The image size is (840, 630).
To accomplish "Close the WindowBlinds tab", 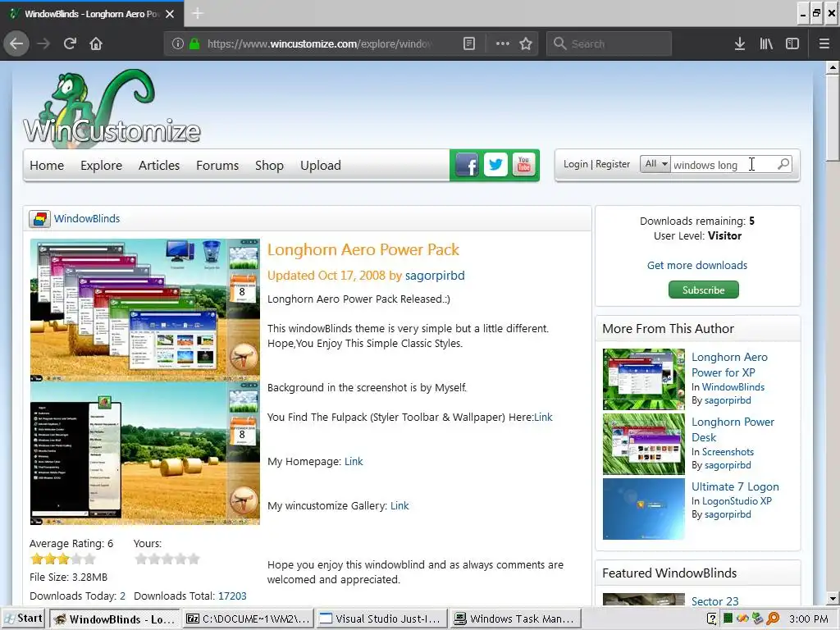I will pyautogui.click(x=170, y=14).
